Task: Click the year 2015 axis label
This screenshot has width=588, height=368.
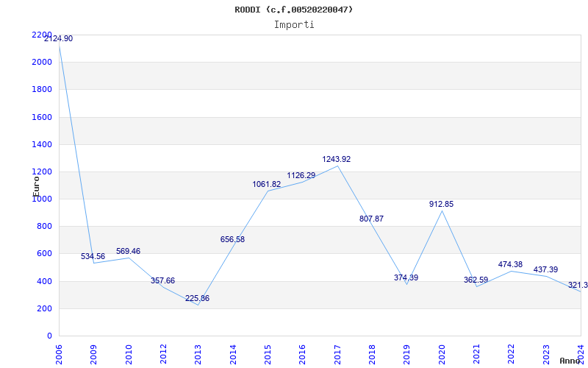Action: tap(268, 355)
